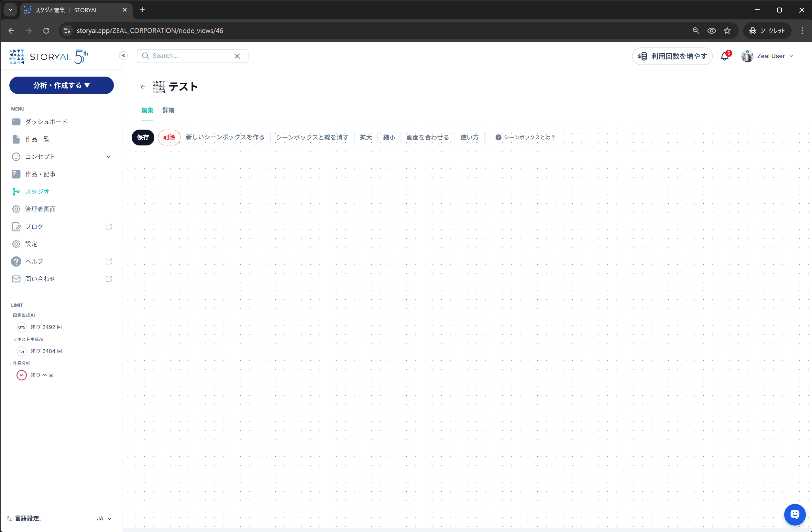Click the question icon for シーンボックスとは？
812x532 pixels.
498,137
